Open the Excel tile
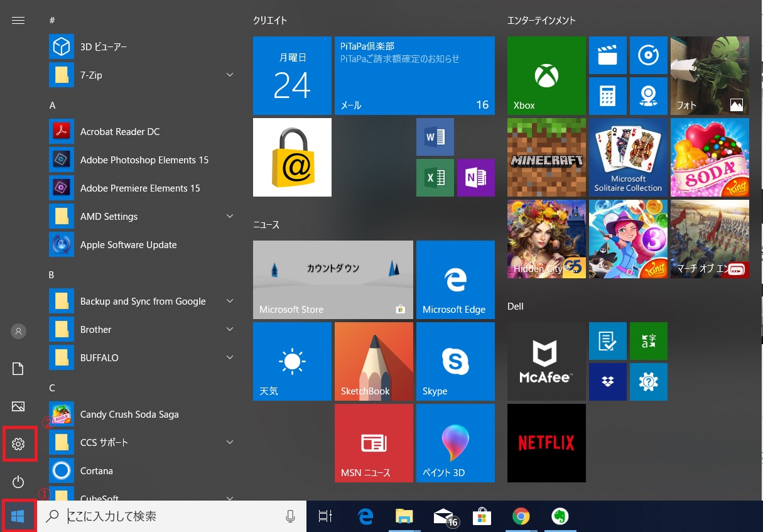 click(435, 178)
